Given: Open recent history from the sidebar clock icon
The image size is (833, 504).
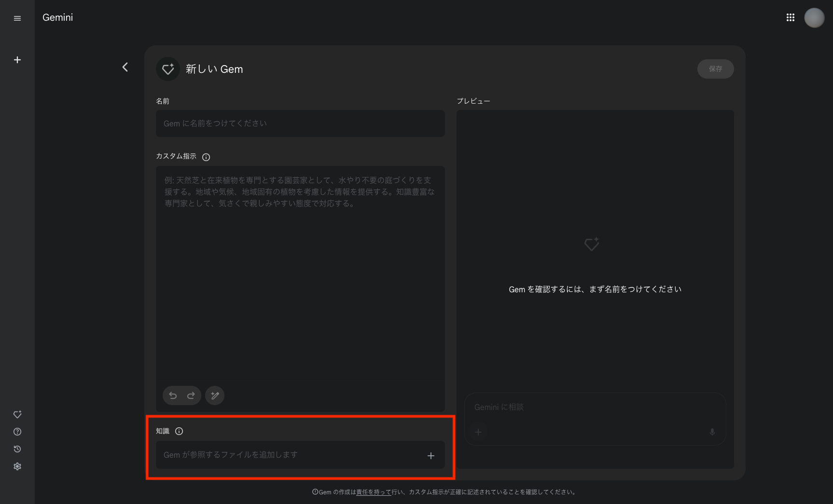Looking at the screenshot, I should click(17, 449).
